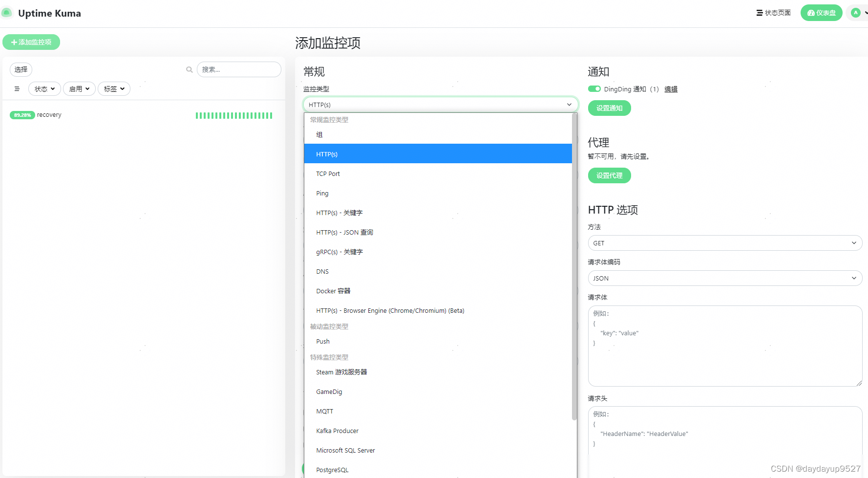
Task: Choose the Steam 游戏服务器 option
Action: tap(438, 372)
